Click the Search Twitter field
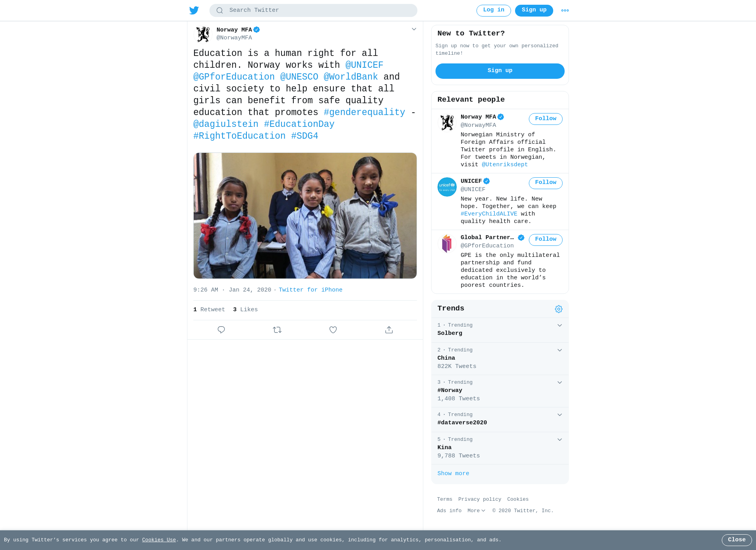Screen dimensions: 756x550 (313, 11)
